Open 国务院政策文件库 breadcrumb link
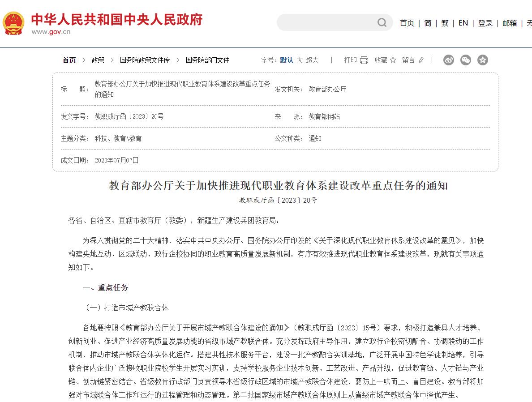 [x=145, y=60]
